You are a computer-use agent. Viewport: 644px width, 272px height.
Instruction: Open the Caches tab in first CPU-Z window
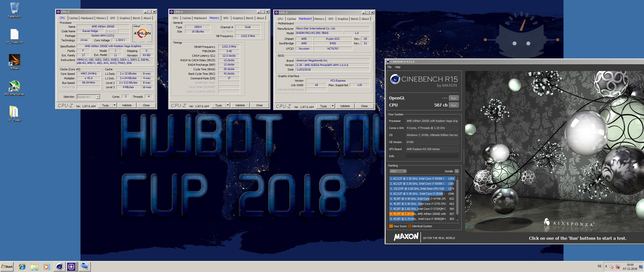(x=73, y=18)
